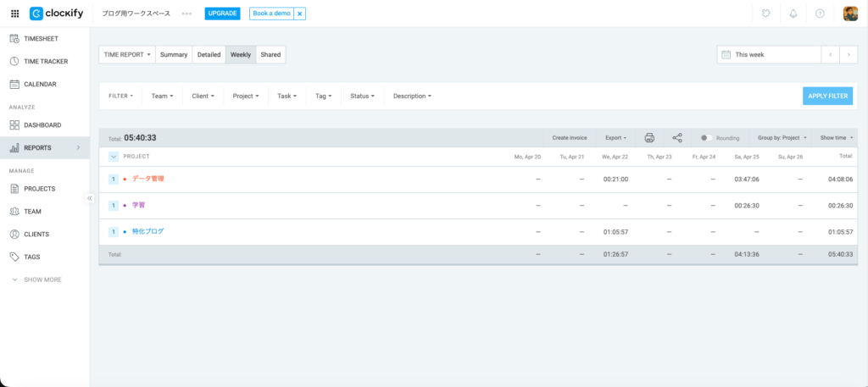The image size is (868, 387).
Task: Open the help question mark icon
Action: pyautogui.click(x=820, y=14)
